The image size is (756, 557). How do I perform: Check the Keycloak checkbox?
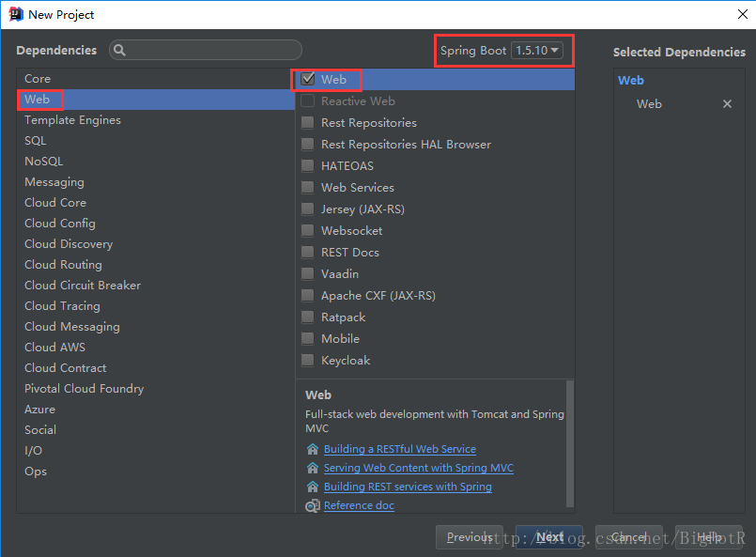[308, 361]
